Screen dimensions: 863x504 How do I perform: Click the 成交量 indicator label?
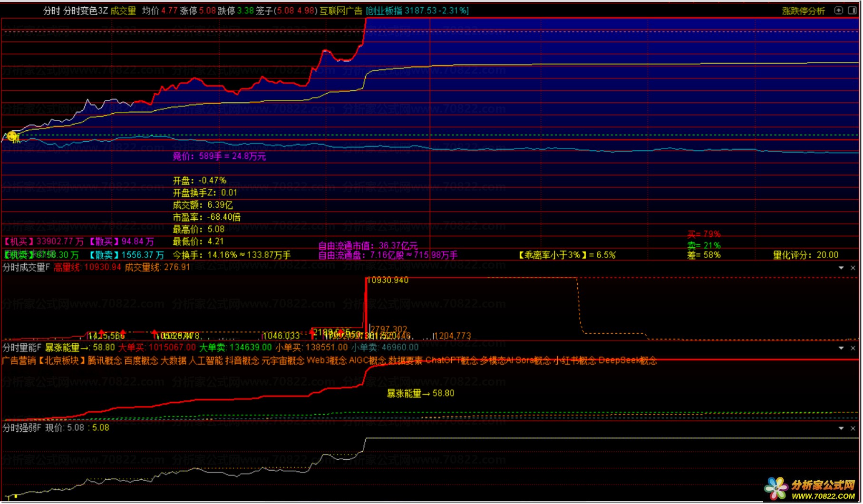123,10
